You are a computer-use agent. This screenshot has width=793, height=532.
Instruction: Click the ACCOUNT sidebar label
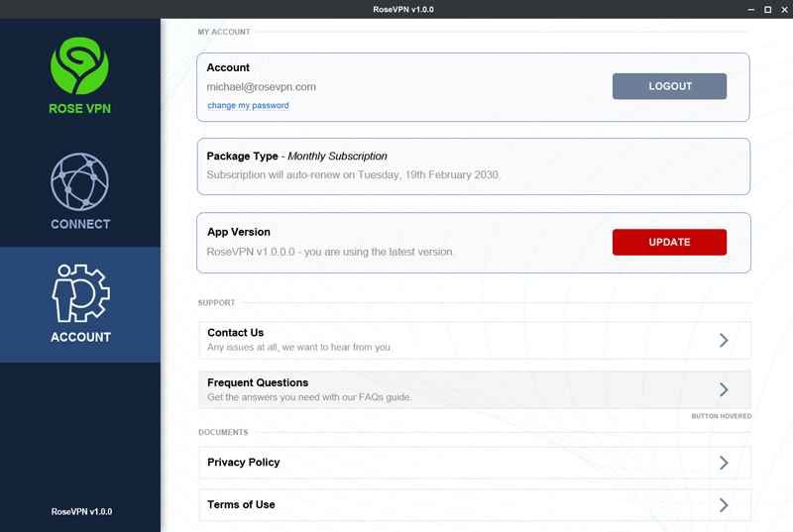pyautogui.click(x=80, y=337)
